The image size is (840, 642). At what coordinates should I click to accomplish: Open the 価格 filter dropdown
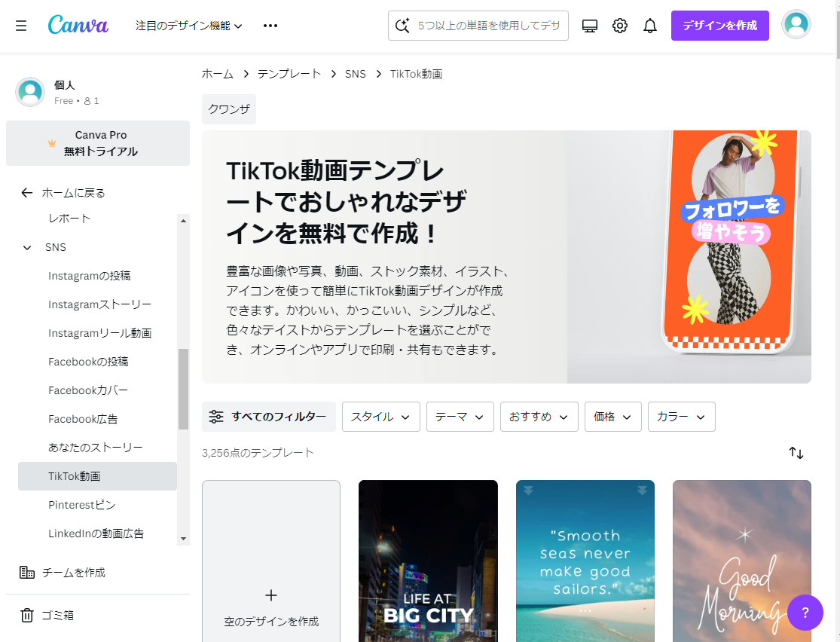pos(612,417)
